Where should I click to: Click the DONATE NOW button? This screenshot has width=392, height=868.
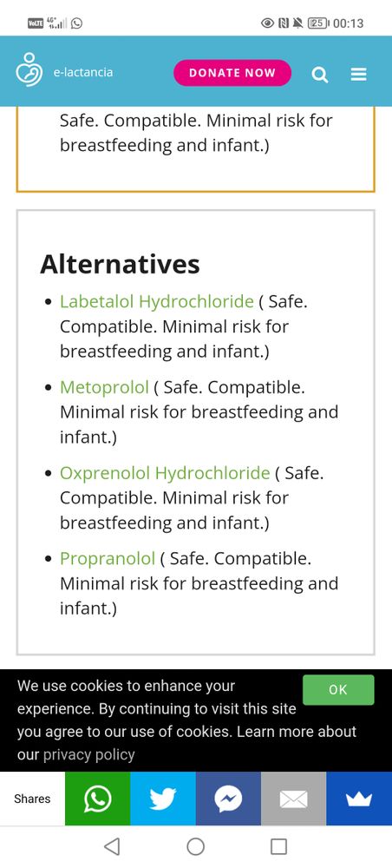click(232, 73)
